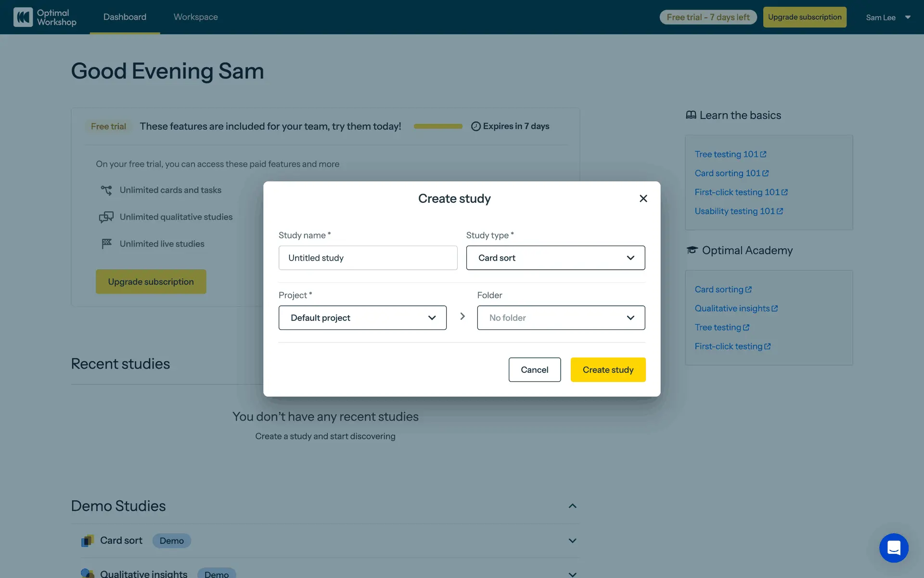Open the Study type dropdown

click(555, 258)
